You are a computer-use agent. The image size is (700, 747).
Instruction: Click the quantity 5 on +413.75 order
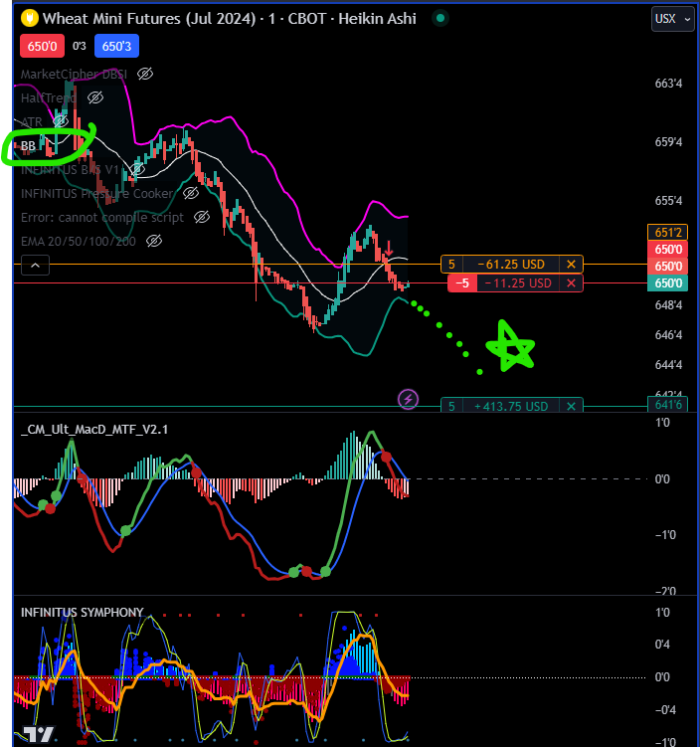pyautogui.click(x=451, y=407)
